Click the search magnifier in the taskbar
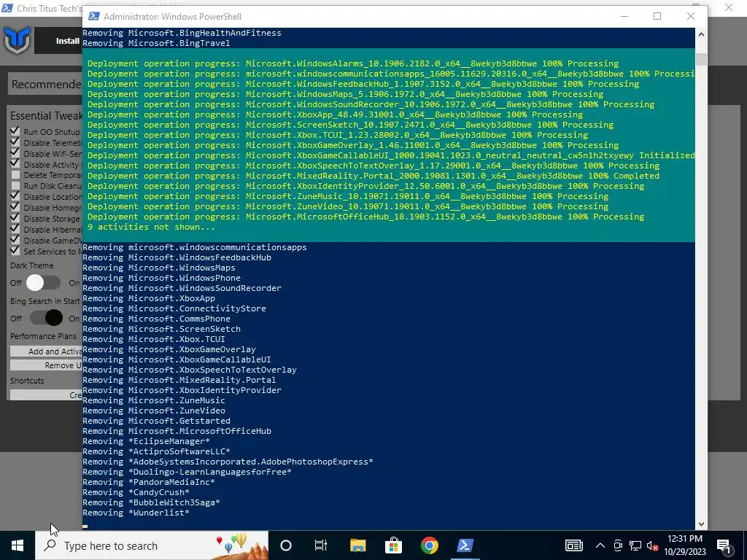Screen dimensions: 747x560 50,545
